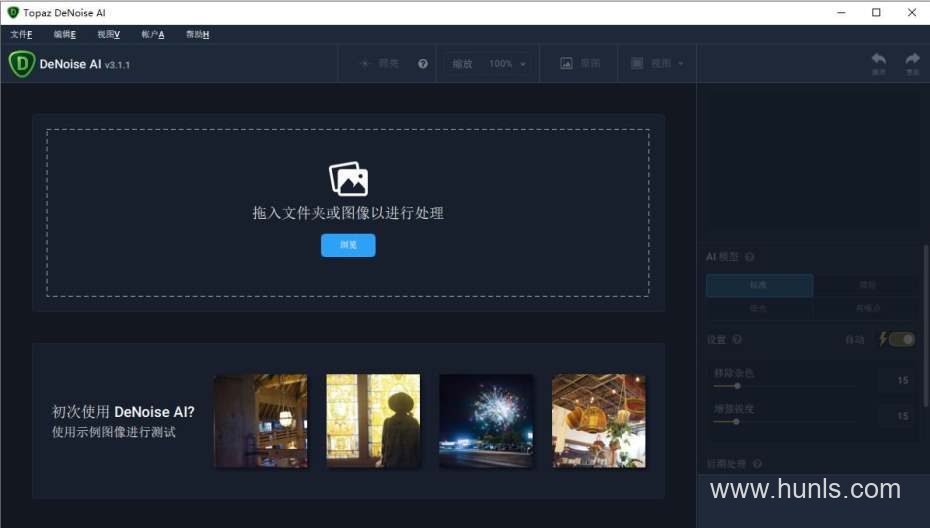Open the 帐户A menu
The width and height of the screenshot is (930, 528).
[x=153, y=34]
